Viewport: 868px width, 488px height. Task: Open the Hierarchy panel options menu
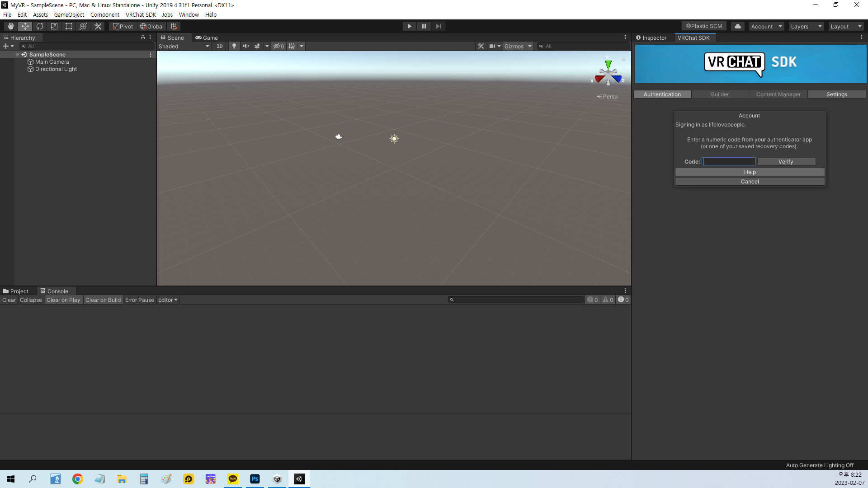(150, 38)
